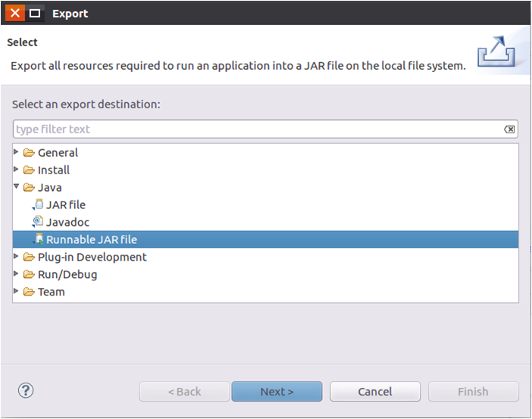The height and width of the screenshot is (419, 532).
Task: Expand the General category
Action: pos(17,152)
